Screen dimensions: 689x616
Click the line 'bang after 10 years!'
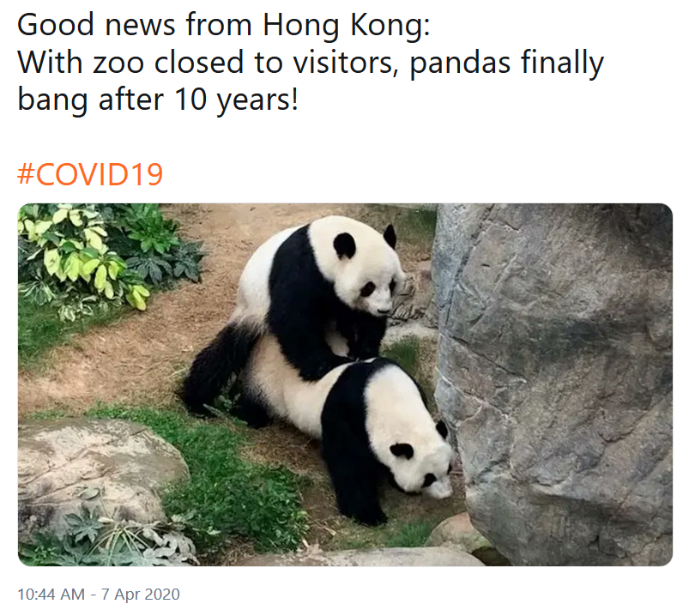[158, 100]
